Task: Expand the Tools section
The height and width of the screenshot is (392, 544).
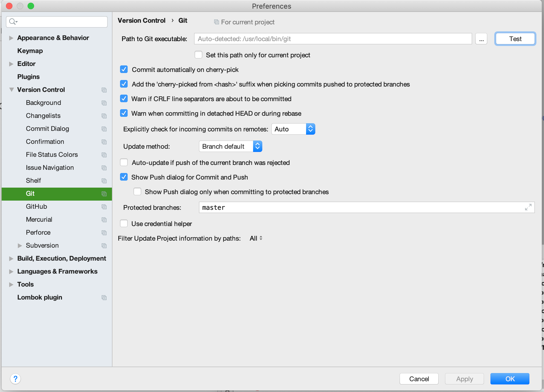Action: [x=11, y=284]
